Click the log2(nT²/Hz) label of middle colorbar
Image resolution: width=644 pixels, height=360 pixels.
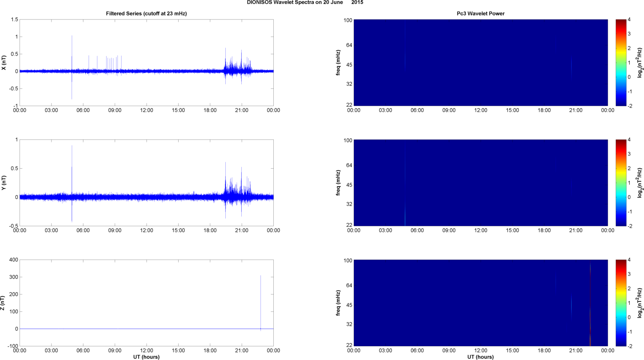tap(640, 183)
